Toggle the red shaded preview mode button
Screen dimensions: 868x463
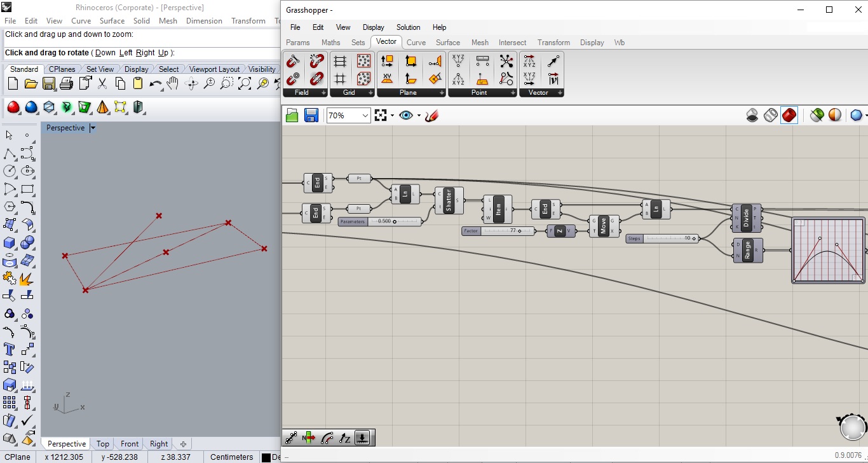point(789,115)
